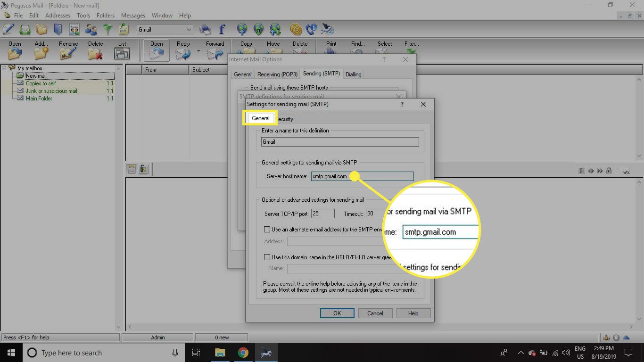Open the Tools menu
The height and width of the screenshot is (362, 644).
[83, 16]
